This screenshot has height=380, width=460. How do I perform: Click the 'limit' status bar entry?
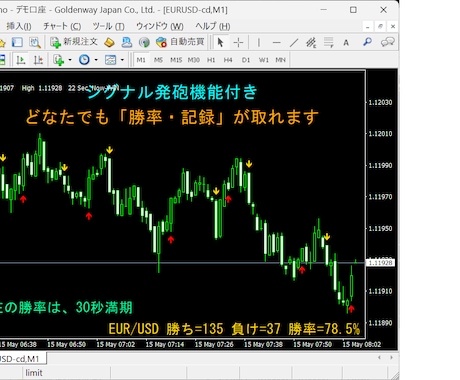point(34,373)
